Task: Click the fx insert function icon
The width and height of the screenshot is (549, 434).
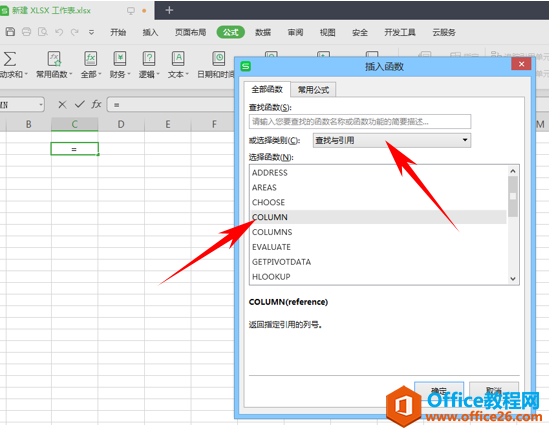Action: tap(96, 104)
